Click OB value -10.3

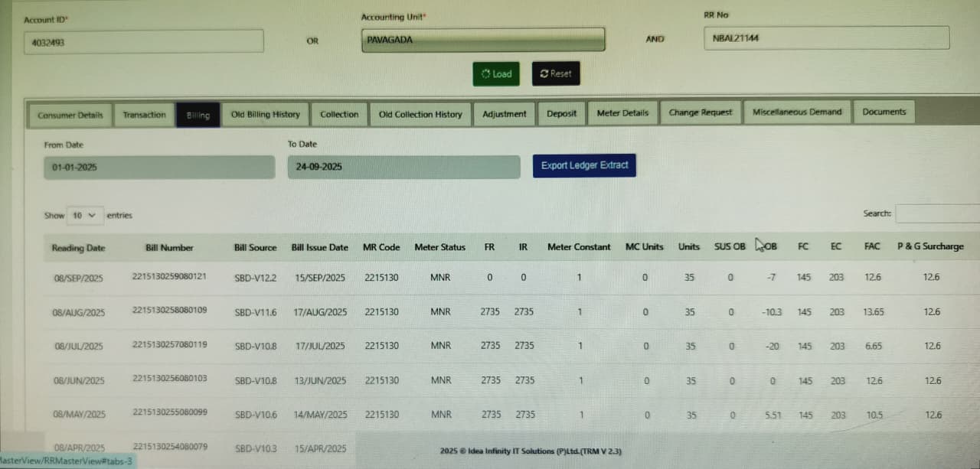point(772,311)
